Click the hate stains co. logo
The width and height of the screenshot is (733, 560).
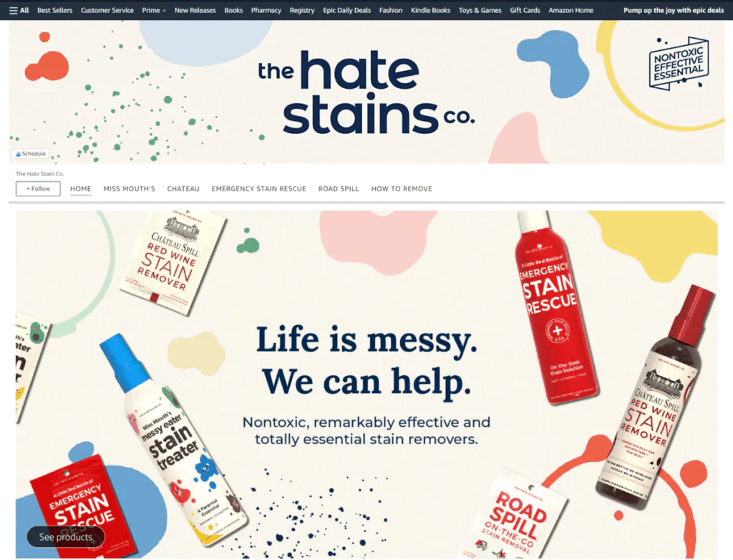coord(366,92)
